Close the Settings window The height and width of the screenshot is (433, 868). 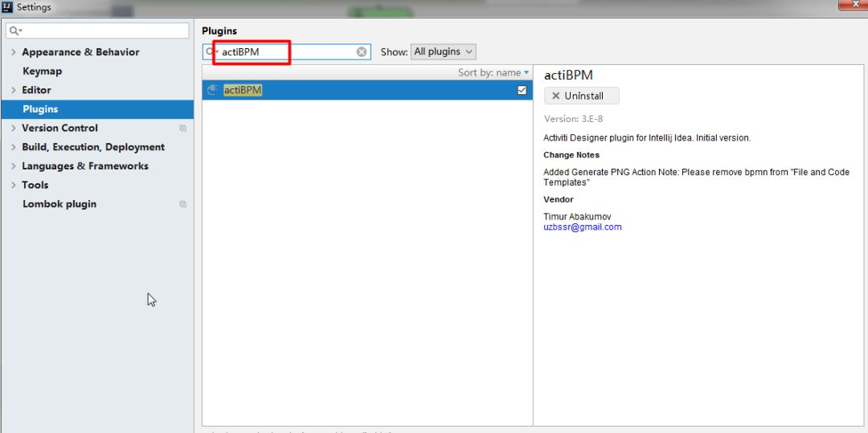854,5
